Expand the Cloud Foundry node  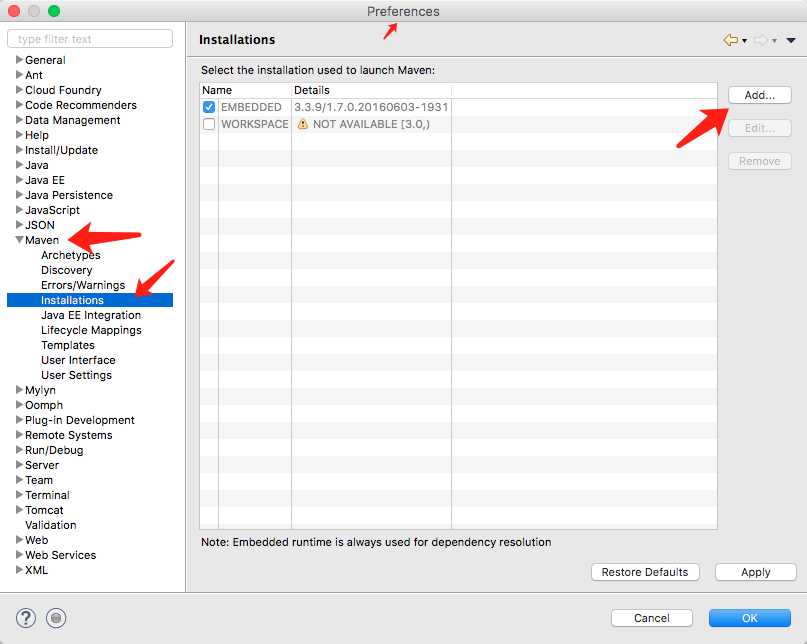point(19,90)
